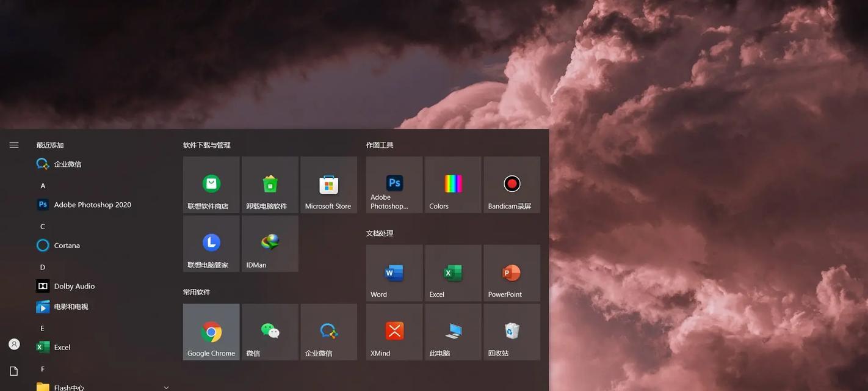The width and height of the screenshot is (868, 391).
Task: Open 电影和电视 from the app list
Action: [103, 307]
